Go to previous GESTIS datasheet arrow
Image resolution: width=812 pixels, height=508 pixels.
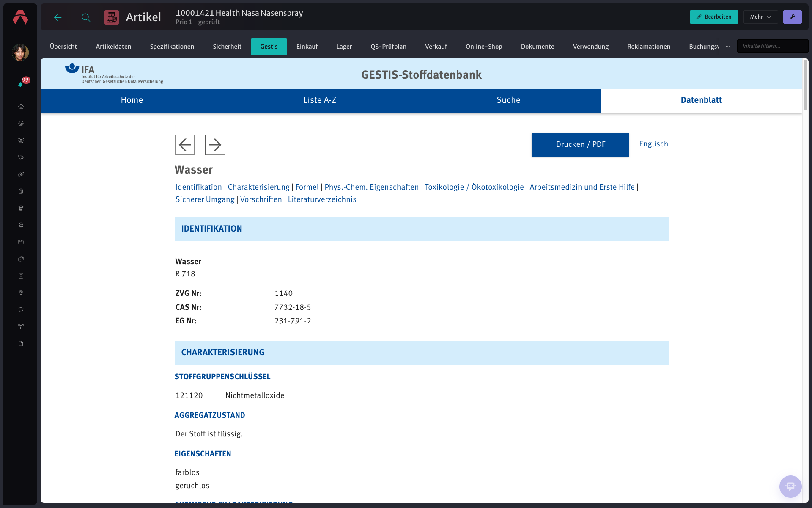(x=185, y=145)
